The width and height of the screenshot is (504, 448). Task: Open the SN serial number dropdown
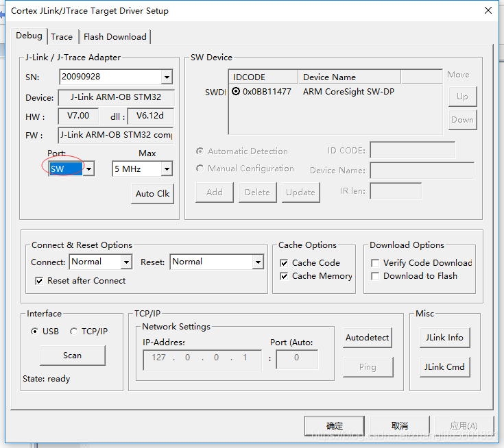[x=167, y=77]
